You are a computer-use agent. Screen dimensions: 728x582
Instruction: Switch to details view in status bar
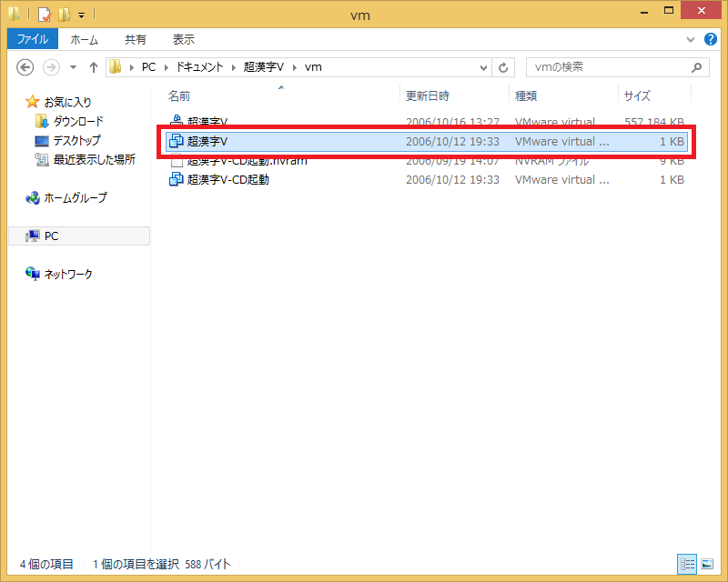click(685, 564)
